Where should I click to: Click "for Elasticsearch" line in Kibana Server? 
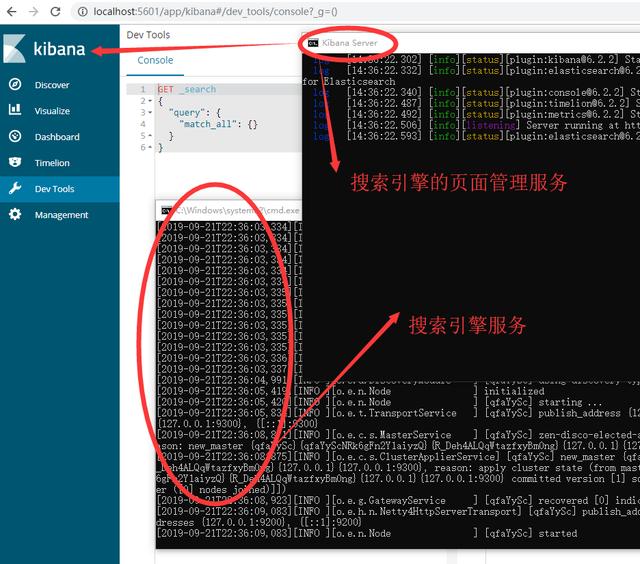coord(349,82)
